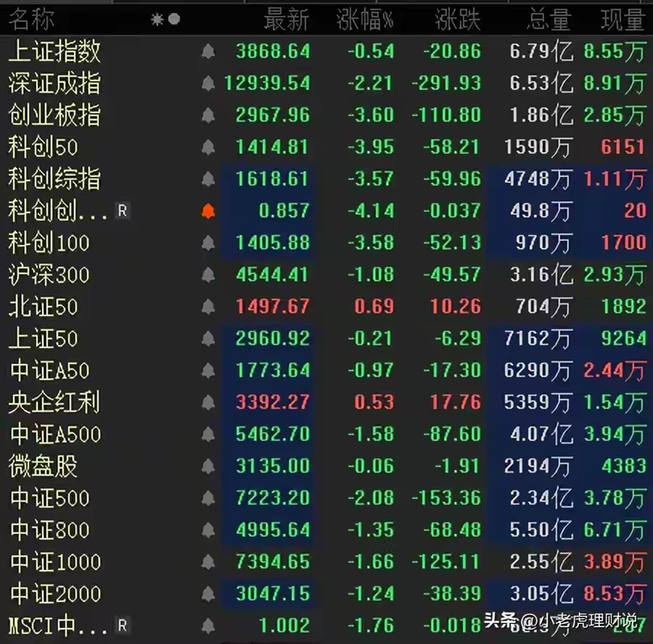Screen dimensions: 653x644
Task: Click the total volume 4.07亿
Action: coord(541,434)
